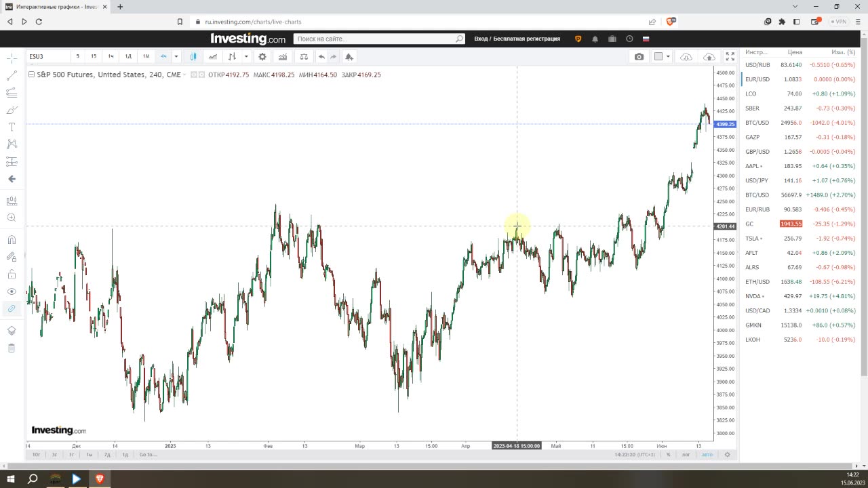This screenshot has height=488, width=868.
Task: Open the language flag selector
Action: [x=646, y=39]
